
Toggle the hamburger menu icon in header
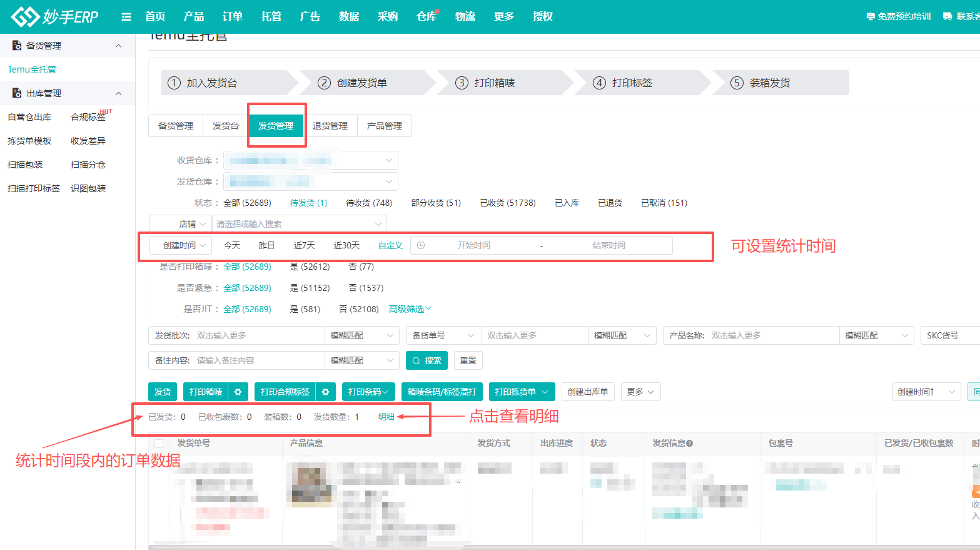coord(126,17)
